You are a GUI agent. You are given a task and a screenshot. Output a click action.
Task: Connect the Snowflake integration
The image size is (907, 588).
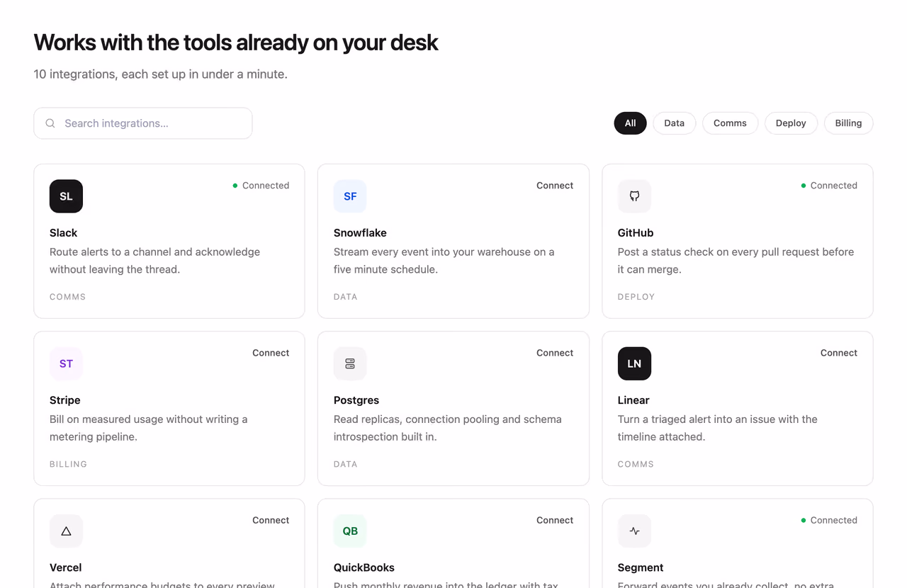click(x=555, y=186)
